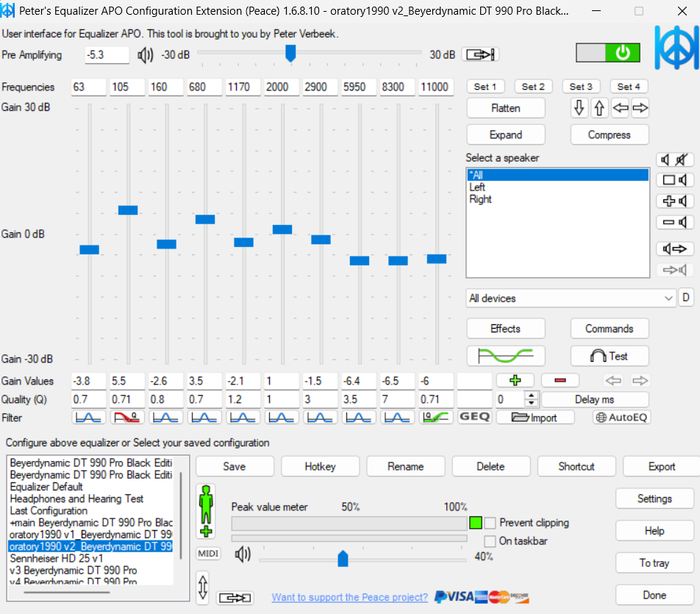Click the 105 Hz gain slider handle
Image resolution: width=700 pixels, height=614 pixels.
point(128,210)
